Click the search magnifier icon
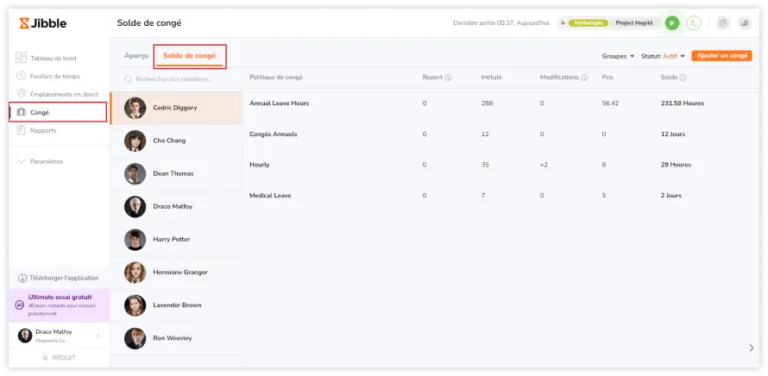 [128, 79]
